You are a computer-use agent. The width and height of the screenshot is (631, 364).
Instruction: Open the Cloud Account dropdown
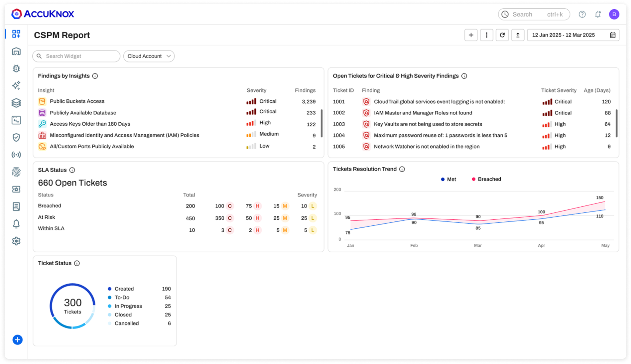pyautogui.click(x=149, y=56)
